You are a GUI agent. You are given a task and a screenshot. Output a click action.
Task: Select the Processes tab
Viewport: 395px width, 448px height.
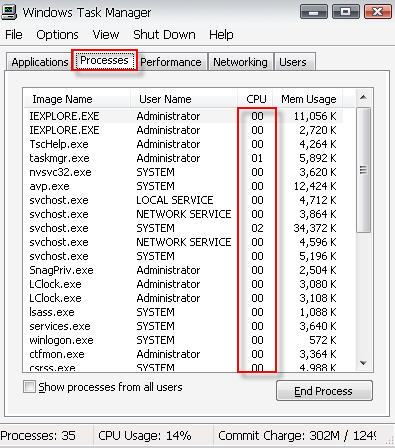click(x=104, y=60)
